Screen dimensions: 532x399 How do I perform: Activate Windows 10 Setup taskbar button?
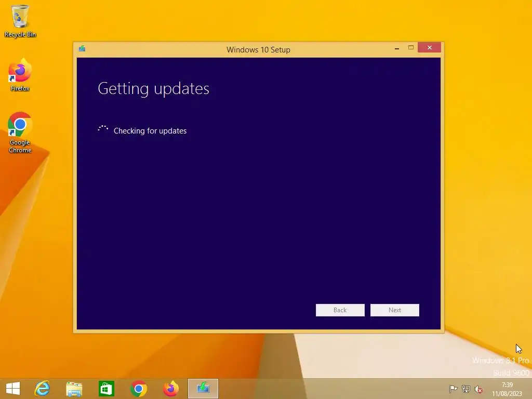click(x=203, y=389)
